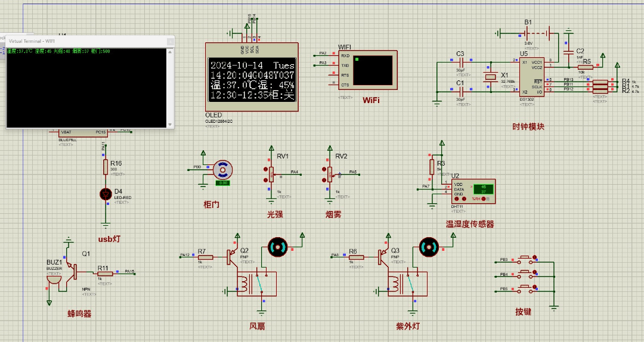Viewport: 644px width, 342px height.
Task: Select the Q3 PNP transistor
Action: [x=382, y=256]
